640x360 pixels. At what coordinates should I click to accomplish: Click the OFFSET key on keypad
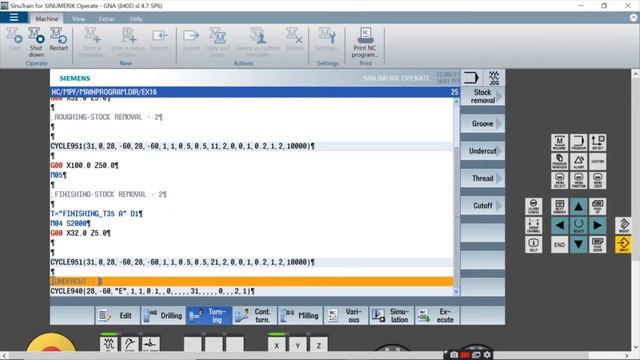click(x=598, y=142)
